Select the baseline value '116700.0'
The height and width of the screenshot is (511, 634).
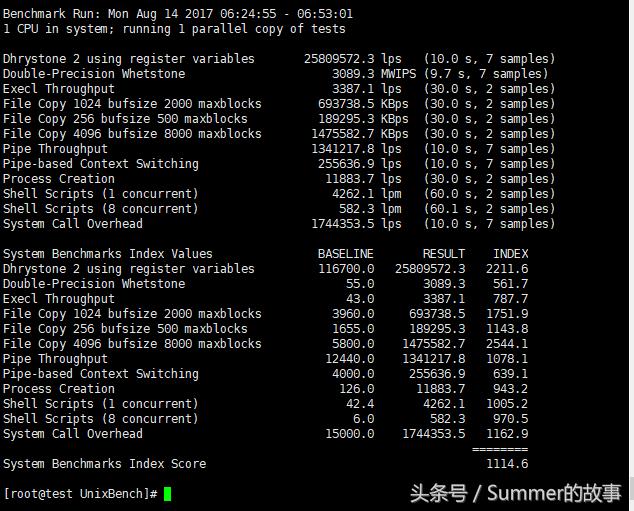tap(346, 269)
